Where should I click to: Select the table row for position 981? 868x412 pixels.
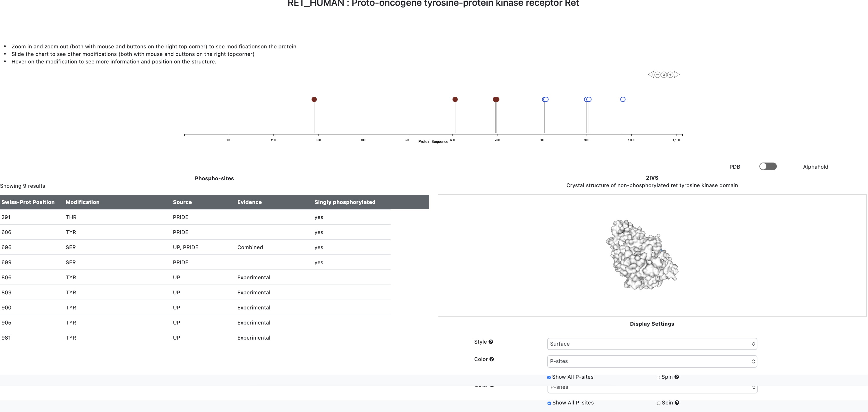[x=195, y=338]
